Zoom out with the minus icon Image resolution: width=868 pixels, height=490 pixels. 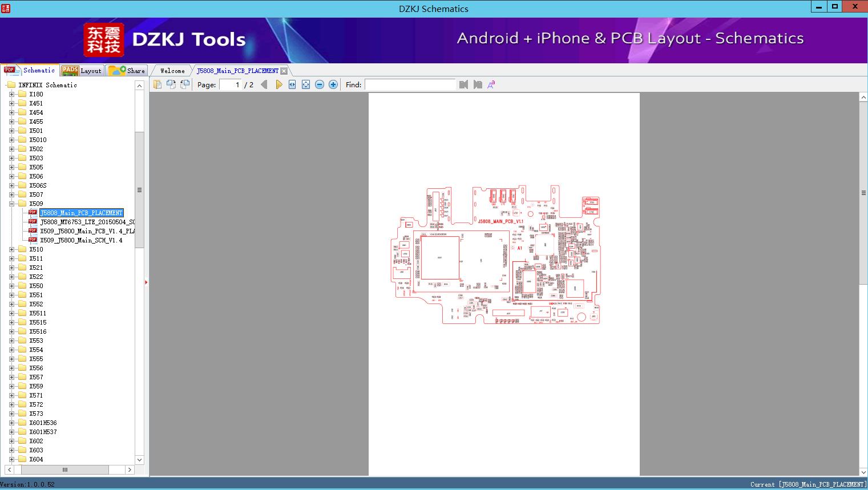(x=320, y=84)
